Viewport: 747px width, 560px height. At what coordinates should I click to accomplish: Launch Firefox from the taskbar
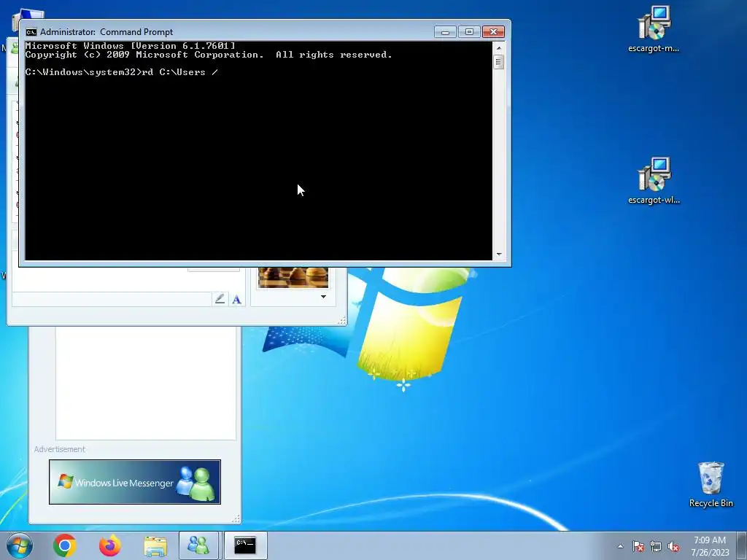(109, 545)
